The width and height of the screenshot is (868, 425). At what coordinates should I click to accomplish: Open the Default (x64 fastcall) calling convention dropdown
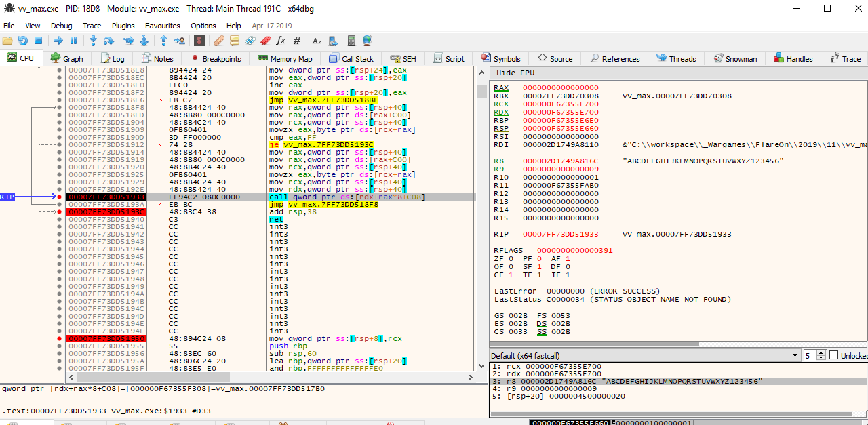[x=644, y=356]
